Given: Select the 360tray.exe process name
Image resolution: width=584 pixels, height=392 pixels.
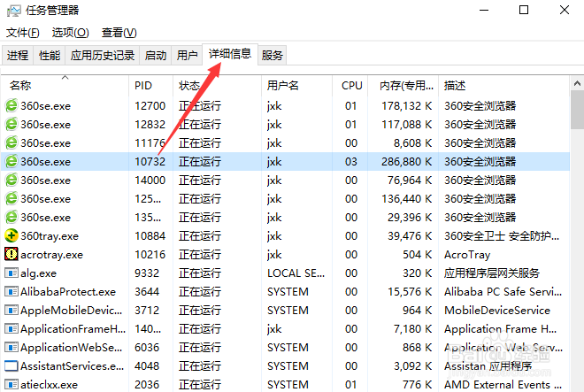Looking at the screenshot, I should [50, 236].
